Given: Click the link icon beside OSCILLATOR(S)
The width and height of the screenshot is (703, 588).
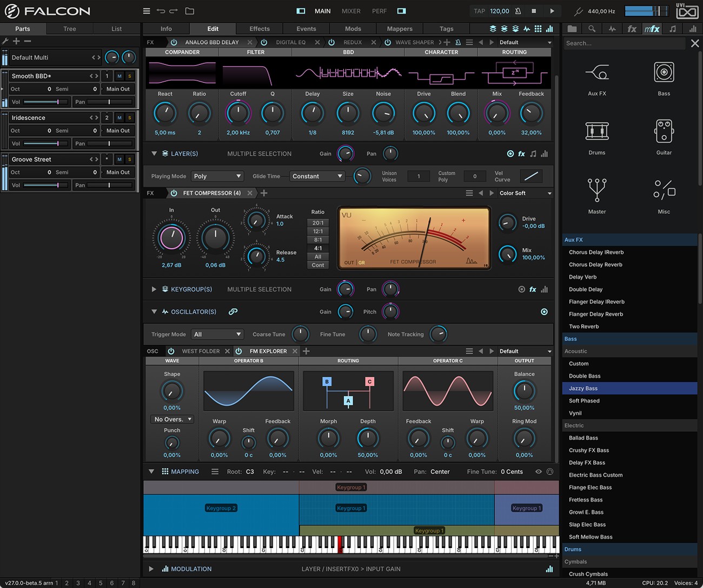Looking at the screenshot, I should [x=233, y=312].
